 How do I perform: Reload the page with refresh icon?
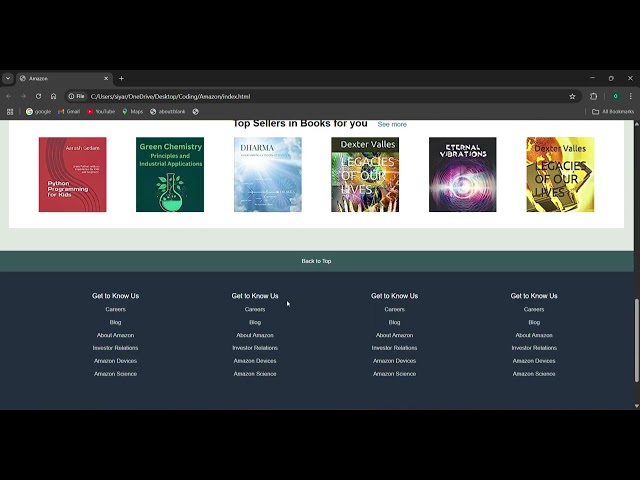(38, 96)
